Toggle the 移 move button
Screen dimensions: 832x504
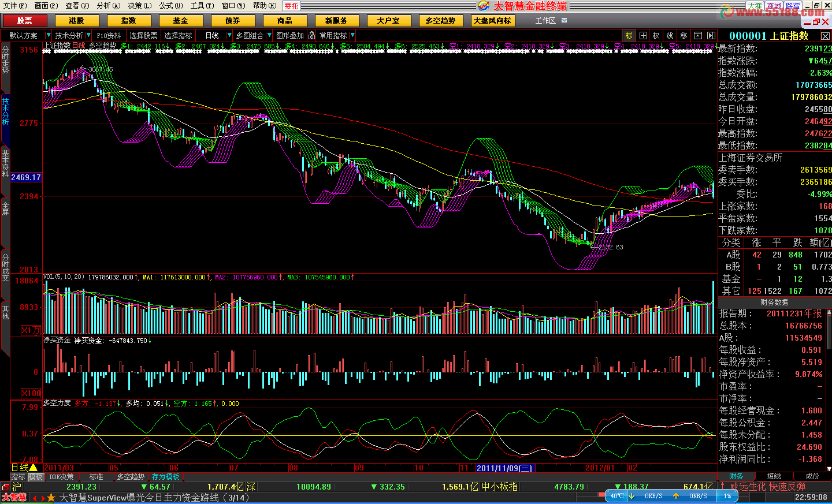click(684, 36)
